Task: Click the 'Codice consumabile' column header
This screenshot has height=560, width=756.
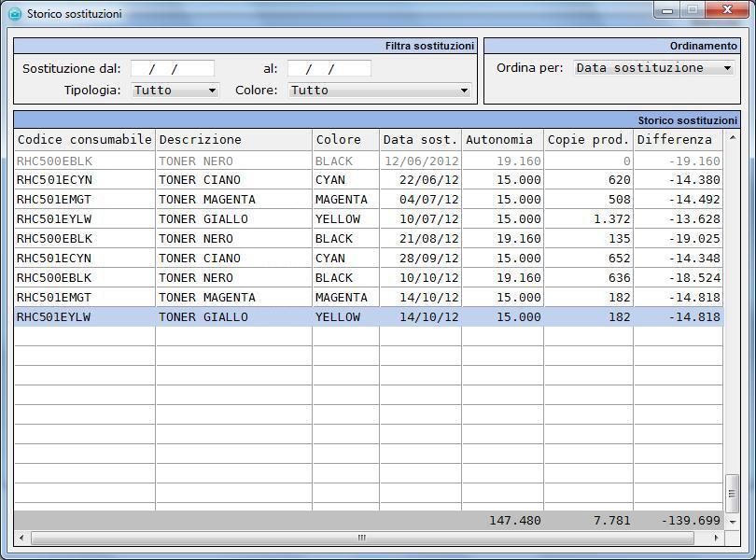Action: click(x=84, y=140)
